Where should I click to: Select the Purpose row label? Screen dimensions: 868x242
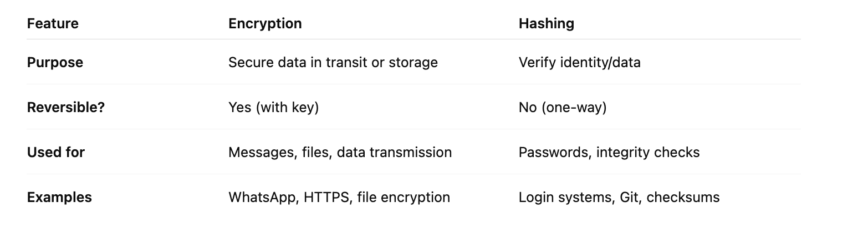[55, 62]
